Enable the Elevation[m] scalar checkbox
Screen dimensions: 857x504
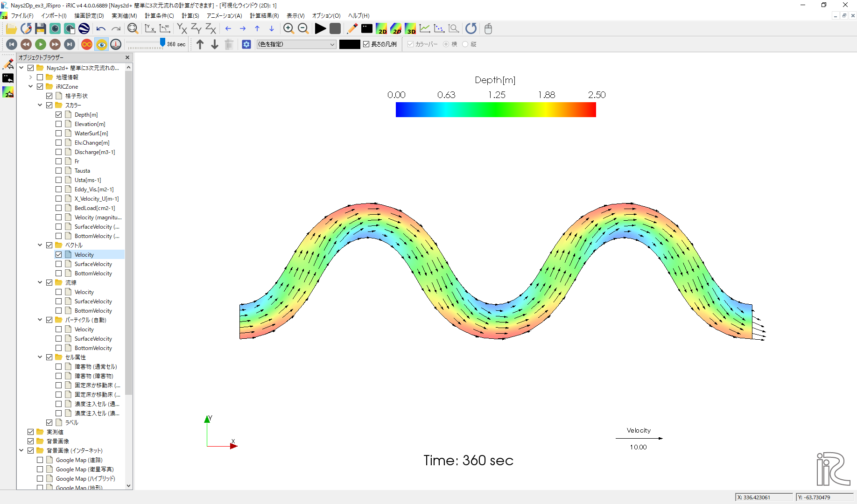[58, 124]
